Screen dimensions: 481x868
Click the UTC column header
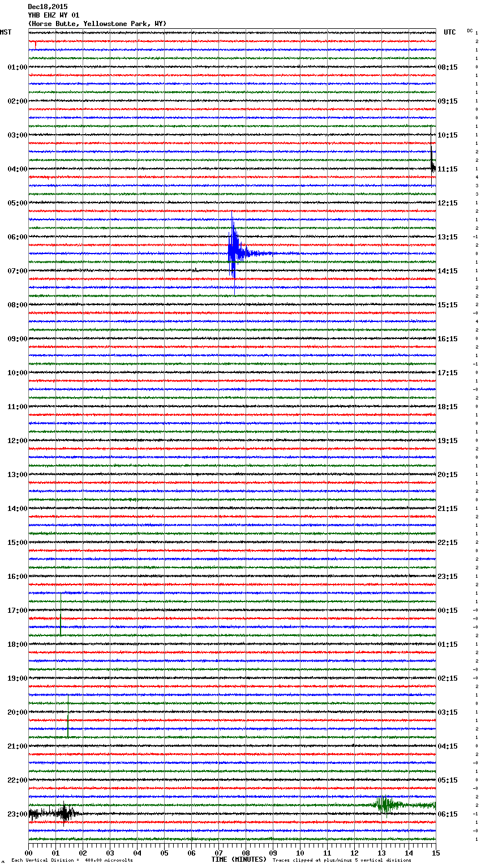click(x=449, y=32)
